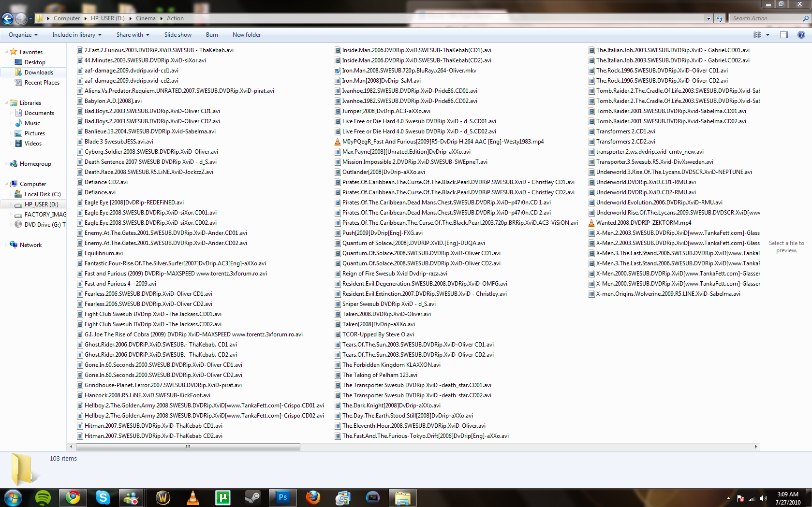
Task: Click the scroll right arrow
Action: 756,447
